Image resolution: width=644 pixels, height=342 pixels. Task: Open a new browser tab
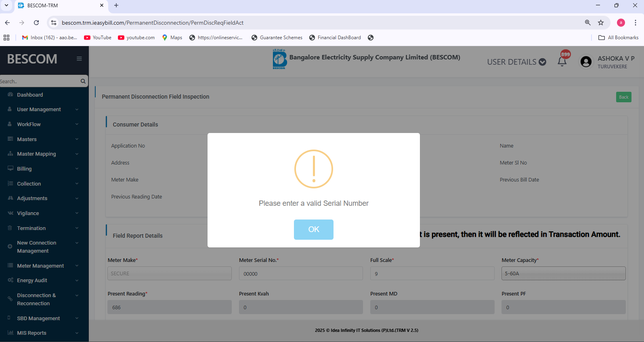pyautogui.click(x=116, y=5)
